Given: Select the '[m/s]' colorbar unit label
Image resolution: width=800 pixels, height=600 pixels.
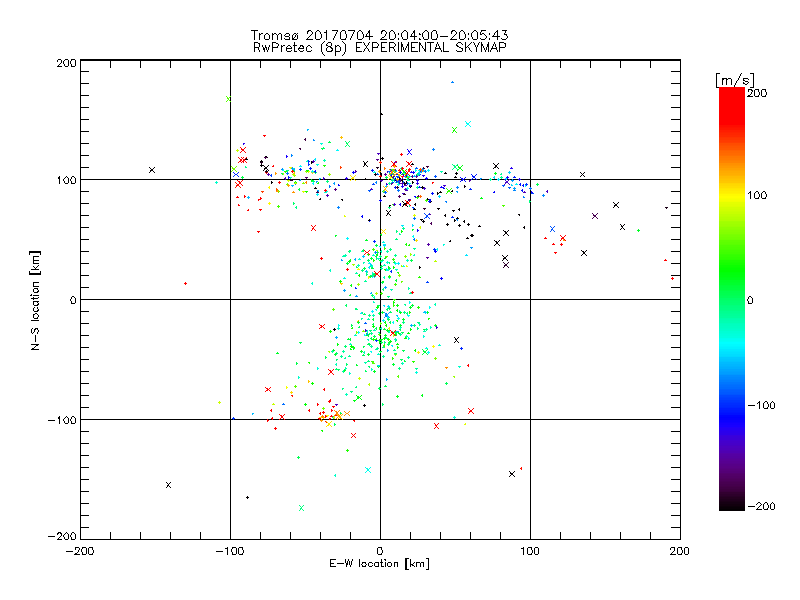Looking at the screenshot, I should [735, 80].
